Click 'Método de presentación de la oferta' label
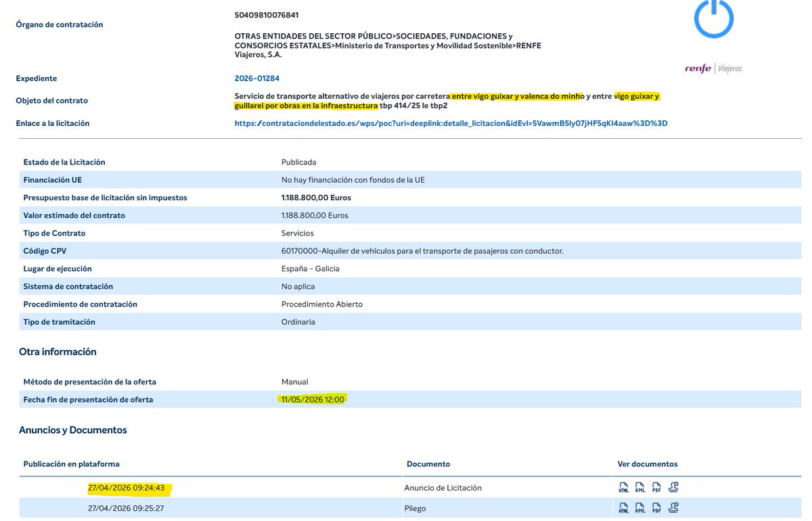 pyautogui.click(x=90, y=382)
